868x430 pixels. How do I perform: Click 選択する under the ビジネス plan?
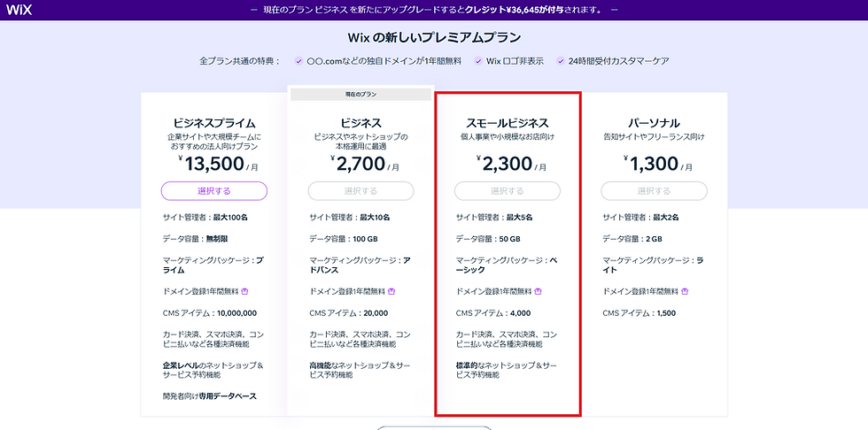click(361, 191)
